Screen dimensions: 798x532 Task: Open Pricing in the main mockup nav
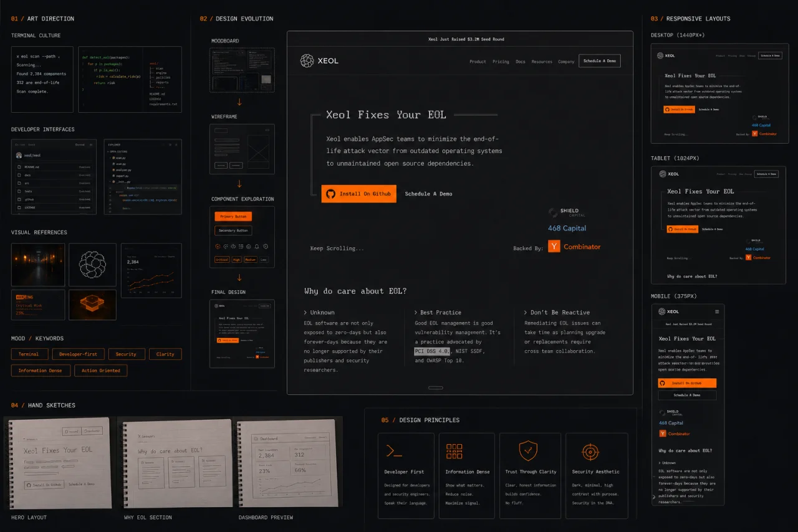click(501, 62)
